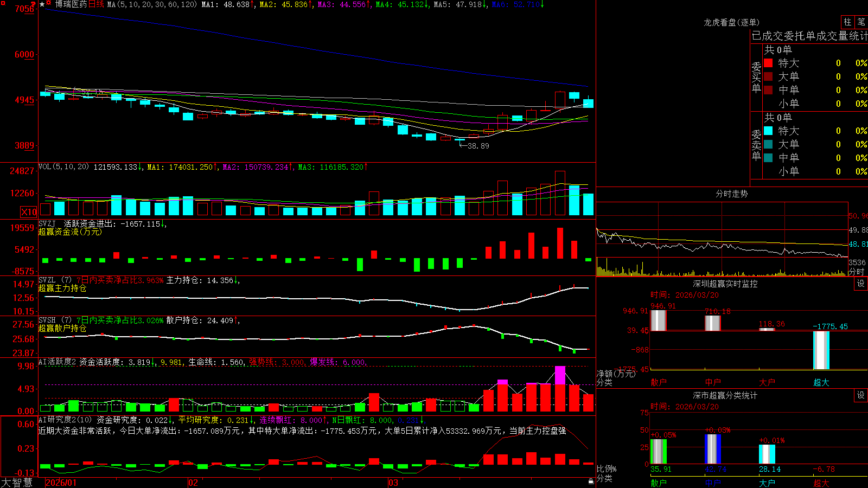This screenshot has height=488, width=868.
Task: Click the star favorite icon beside 博瑞医药
Action: point(42,4)
